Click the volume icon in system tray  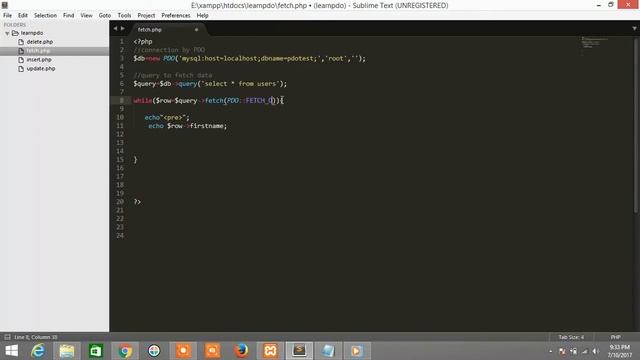tap(596, 351)
